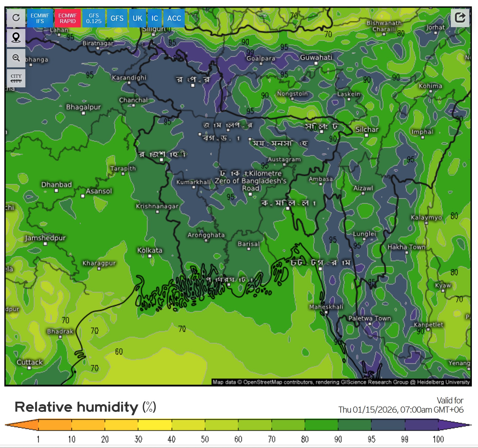The image size is (478, 448).
Task: Click the Silchar city marker
Action: pos(366,135)
